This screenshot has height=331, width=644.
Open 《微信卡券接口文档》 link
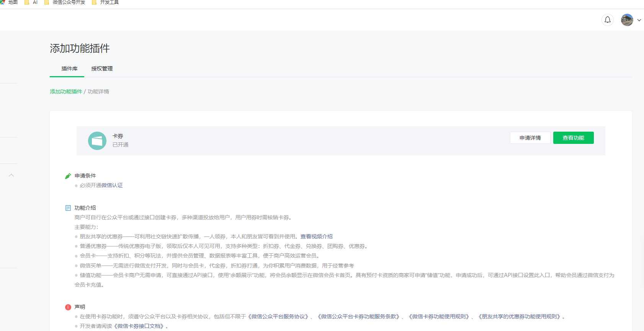(x=140, y=326)
